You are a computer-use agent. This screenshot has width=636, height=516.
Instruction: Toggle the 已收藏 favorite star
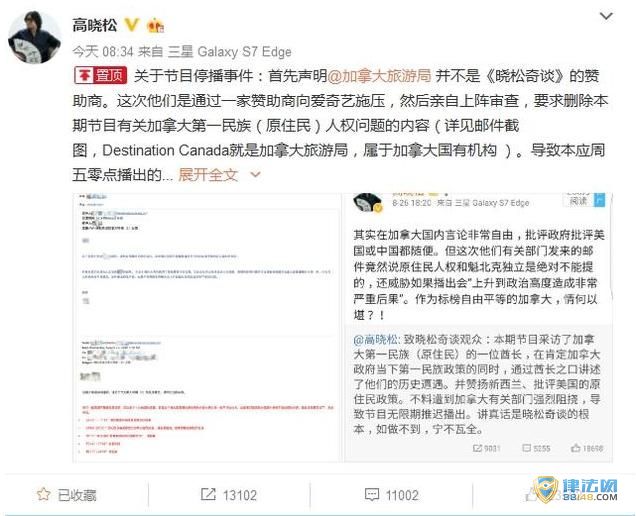43,494
